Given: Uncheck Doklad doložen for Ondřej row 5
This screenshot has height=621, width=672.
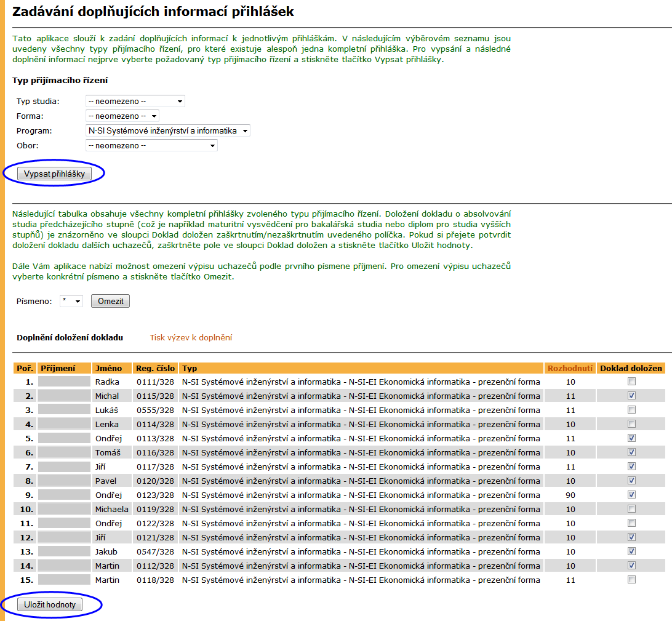Looking at the screenshot, I should click(x=631, y=438).
